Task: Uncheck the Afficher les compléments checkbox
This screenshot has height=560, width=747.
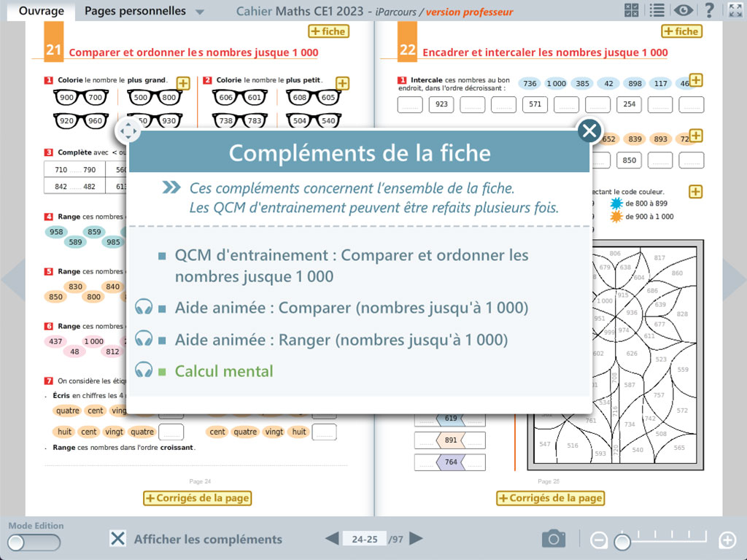Action: pos(117,539)
